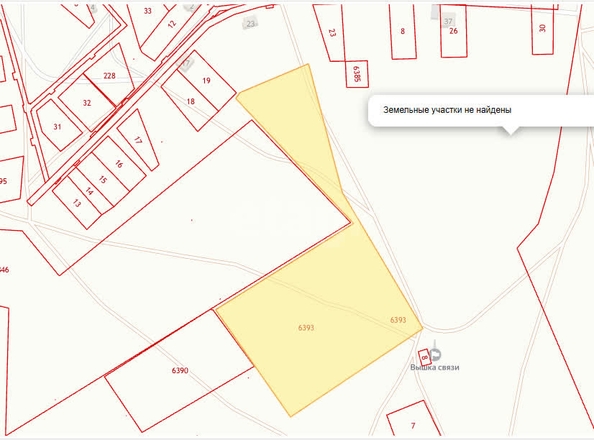Image resolution: width=594 pixels, height=440 pixels.
Task: Select parcel 16
Action: click(119, 164)
